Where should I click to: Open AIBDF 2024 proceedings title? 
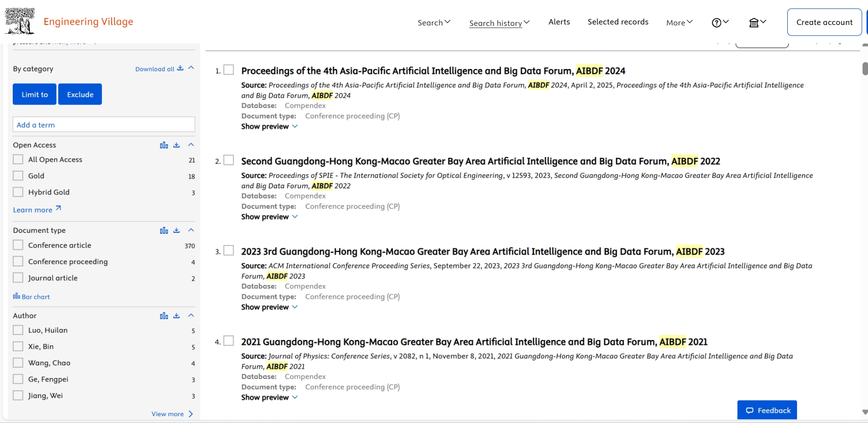(433, 71)
